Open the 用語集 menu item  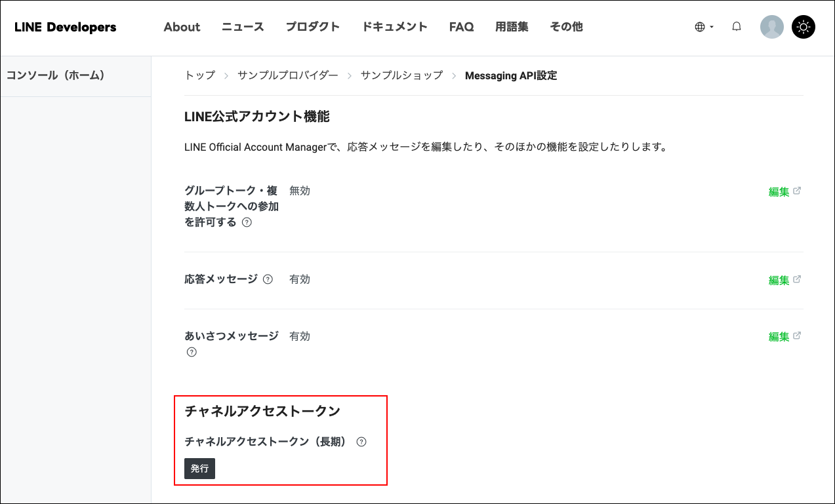point(512,27)
